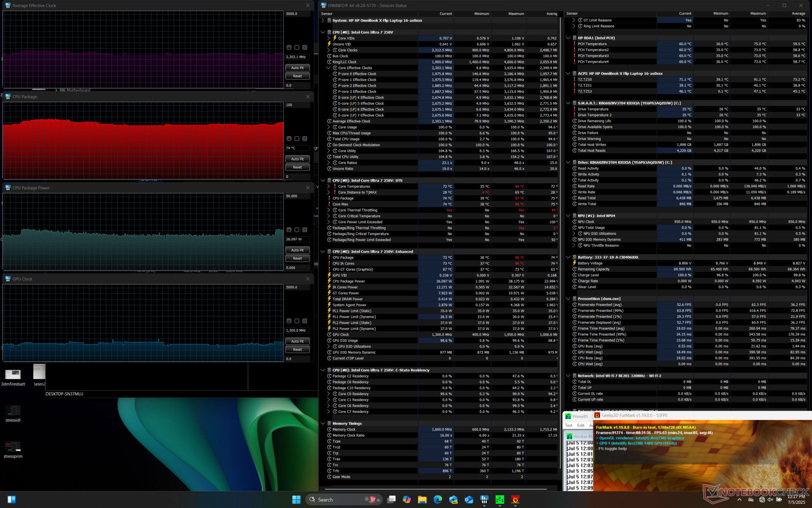Toggle middle checkbox in Average Effective Clock graph
This screenshot has height=508, width=812.
[x=297, y=48]
